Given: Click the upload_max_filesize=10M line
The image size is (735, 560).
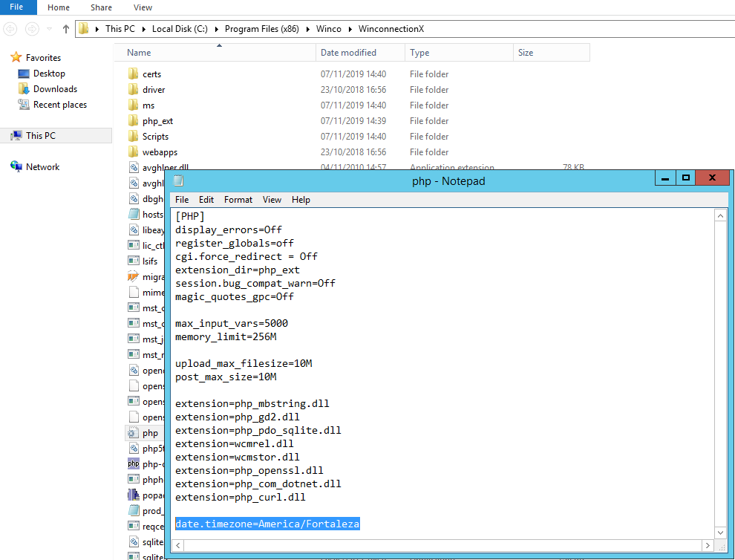Looking at the screenshot, I should point(244,363).
